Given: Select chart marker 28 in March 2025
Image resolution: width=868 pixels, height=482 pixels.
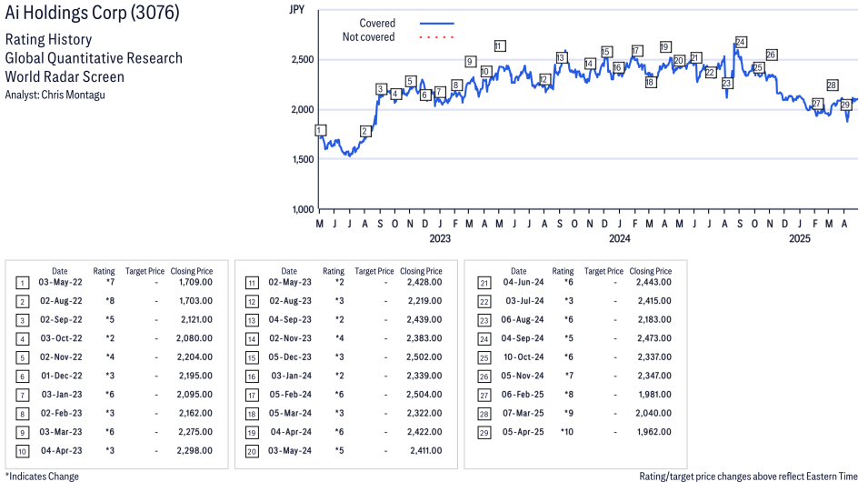Looking at the screenshot, I should [x=832, y=85].
